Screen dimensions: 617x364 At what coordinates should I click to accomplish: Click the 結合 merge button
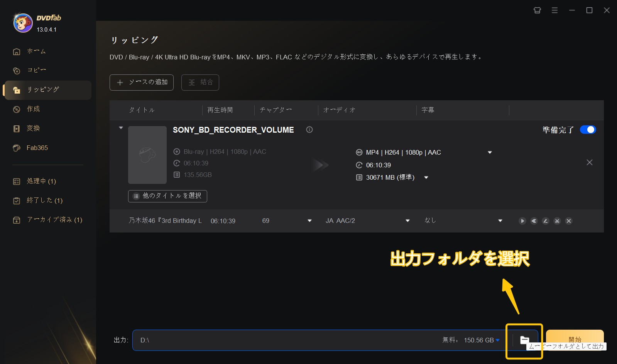pyautogui.click(x=200, y=82)
